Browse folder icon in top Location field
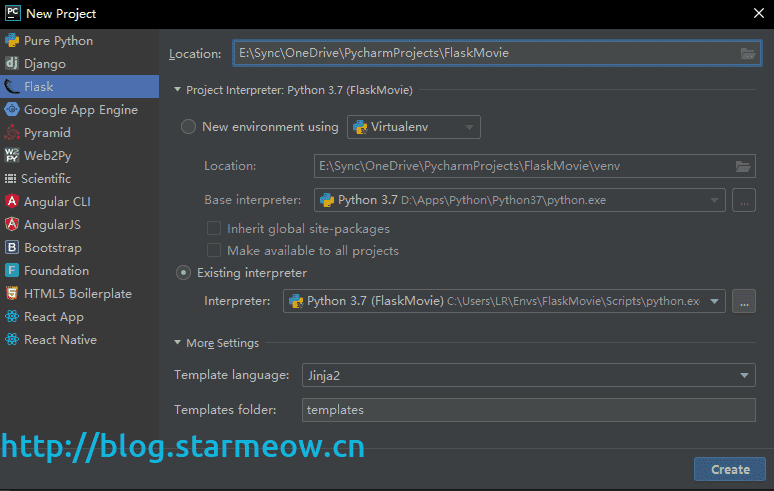 [747, 53]
